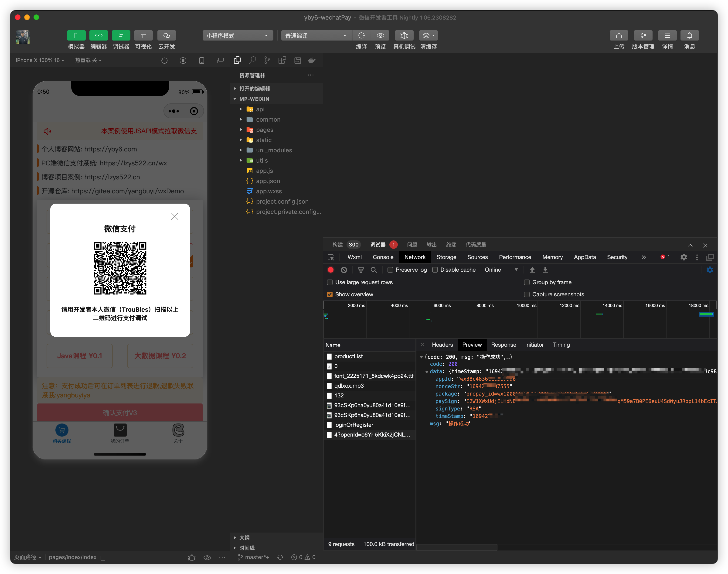Open the Response tab
The image size is (728, 574).
pyautogui.click(x=503, y=345)
